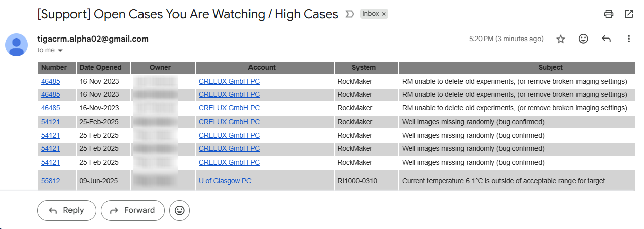The height and width of the screenshot is (229, 644).
Task: Click the Date Opened column header
Action: click(x=100, y=67)
